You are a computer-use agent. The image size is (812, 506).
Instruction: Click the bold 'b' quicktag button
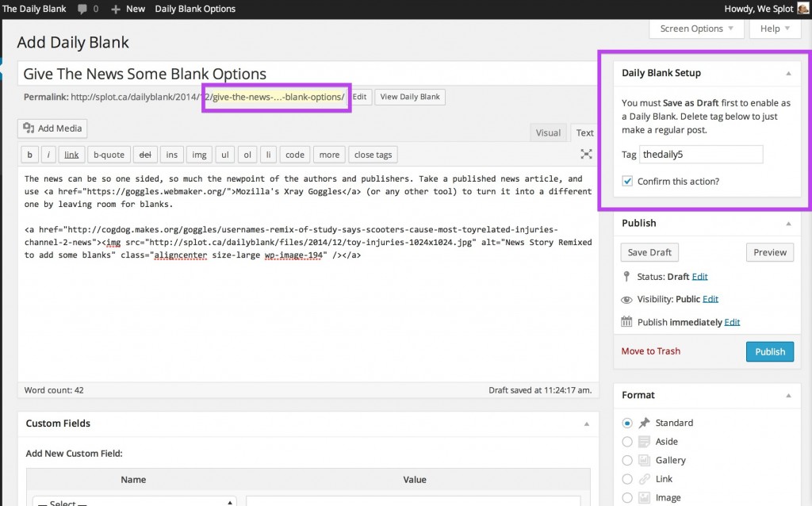tap(29, 155)
